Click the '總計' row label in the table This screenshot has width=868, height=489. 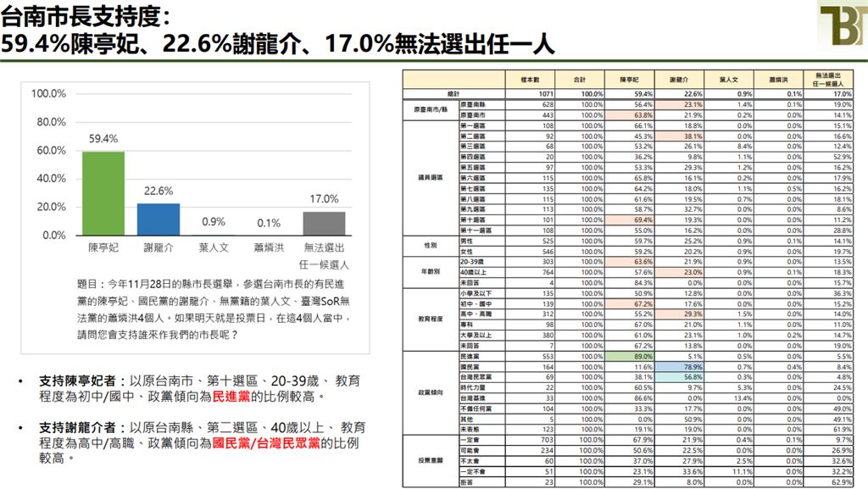coord(453,94)
